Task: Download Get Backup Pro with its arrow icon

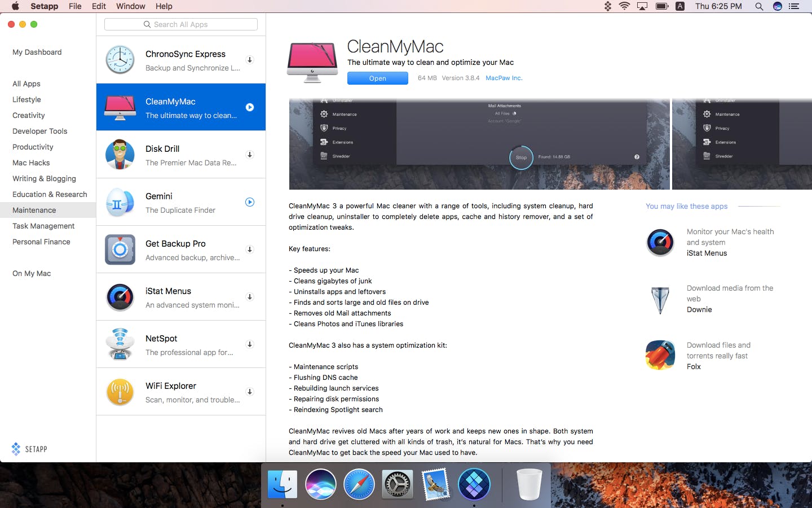Action: tap(250, 249)
